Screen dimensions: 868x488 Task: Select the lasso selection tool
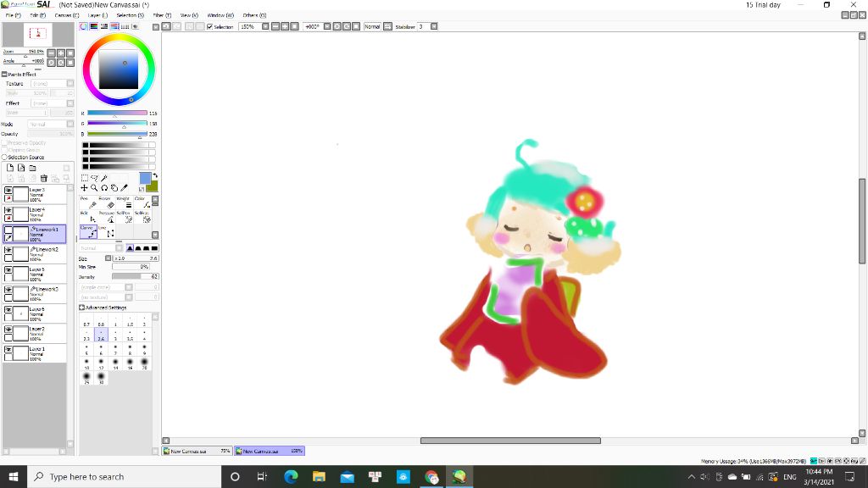tap(94, 178)
